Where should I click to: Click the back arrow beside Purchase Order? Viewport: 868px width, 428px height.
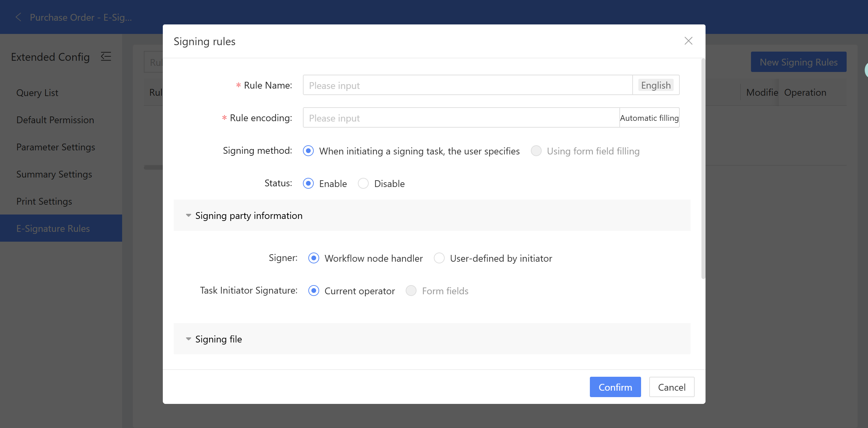click(19, 17)
